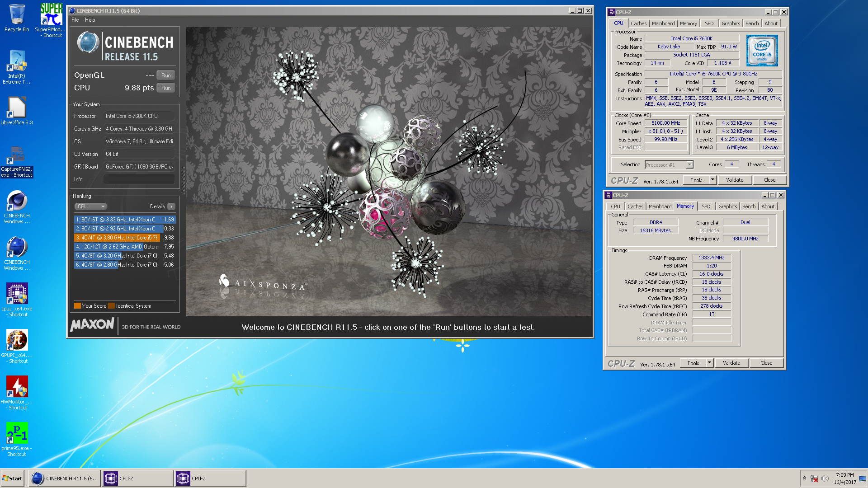Open About tab in upper CPU-Z window
The width and height of the screenshot is (868, 488).
click(x=771, y=23)
